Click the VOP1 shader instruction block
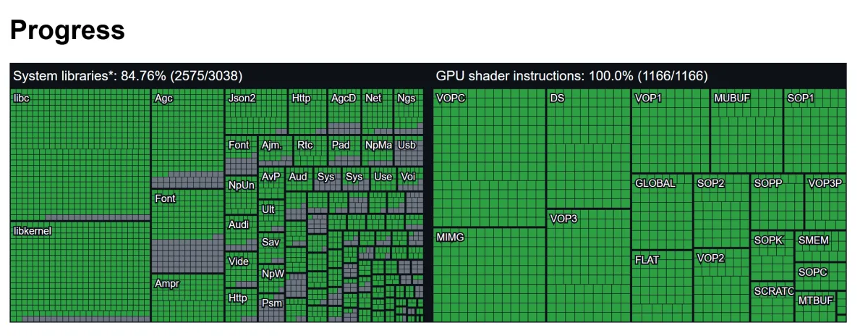Viewport: 868px width, 336px height. tap(671, 131)
